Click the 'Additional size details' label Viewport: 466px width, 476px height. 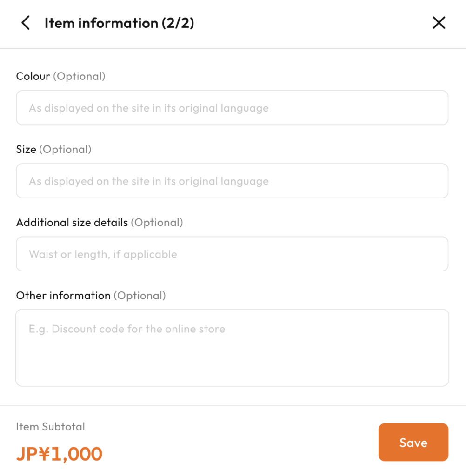point(72,223)
